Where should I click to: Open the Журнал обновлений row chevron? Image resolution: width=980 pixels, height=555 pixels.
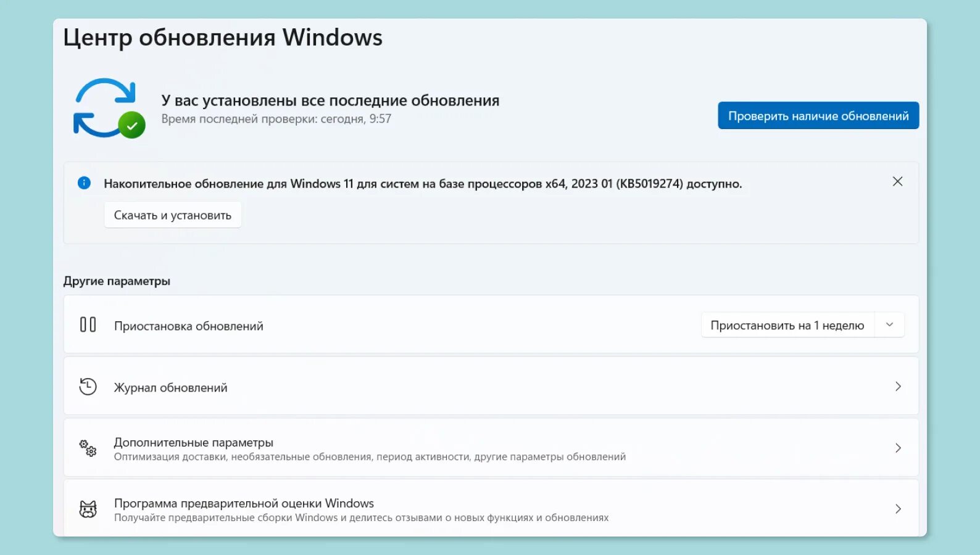coord(898,387)
